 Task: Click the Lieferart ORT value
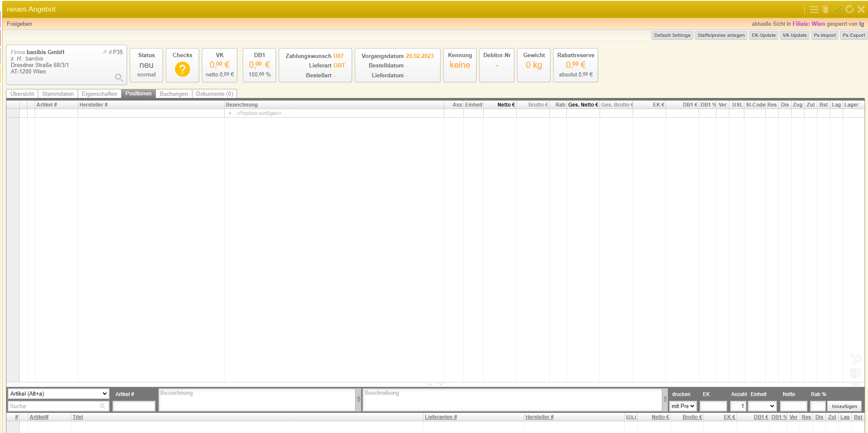tap(339, 65)
